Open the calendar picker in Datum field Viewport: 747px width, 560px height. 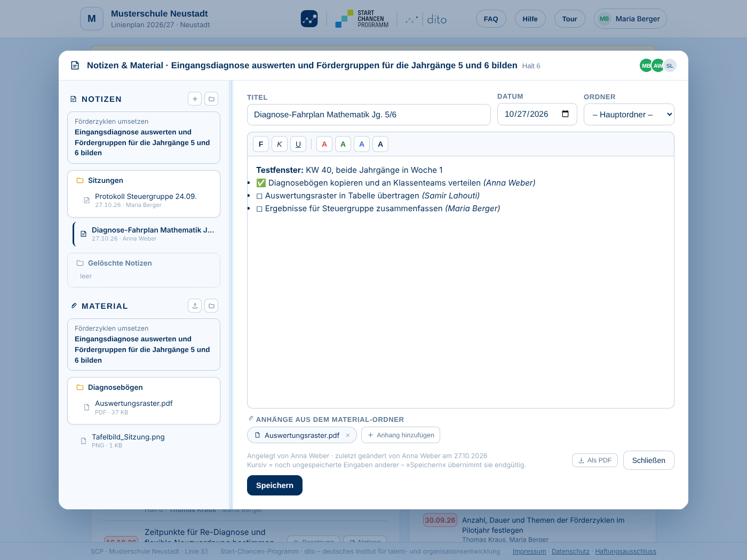tap(566, 114)
